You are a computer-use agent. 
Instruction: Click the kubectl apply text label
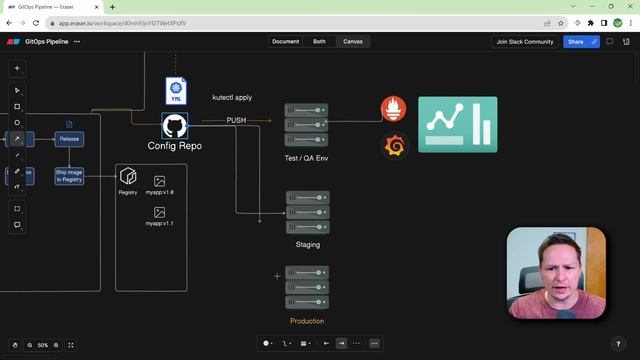point(232,98)
